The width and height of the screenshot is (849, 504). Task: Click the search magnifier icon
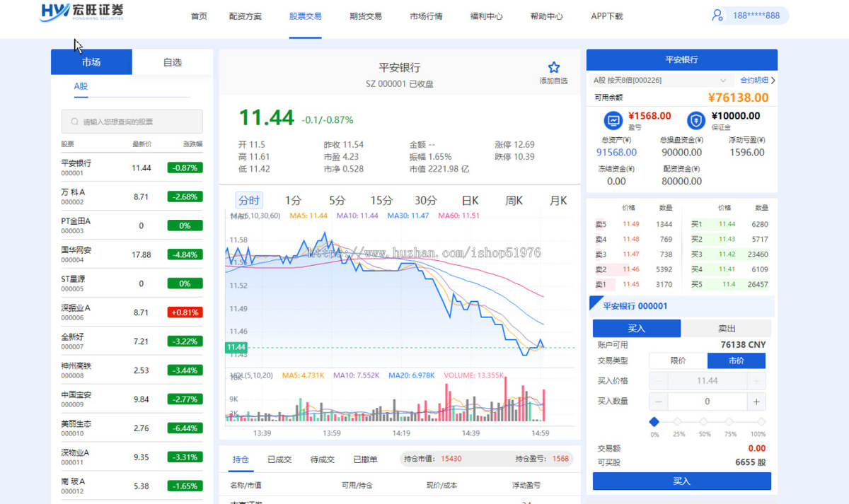[74, 122]
